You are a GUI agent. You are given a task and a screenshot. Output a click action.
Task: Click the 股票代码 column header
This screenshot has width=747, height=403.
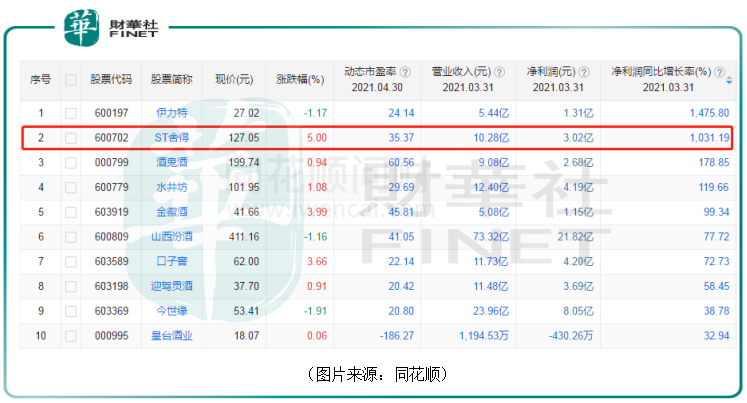(111, 79)
